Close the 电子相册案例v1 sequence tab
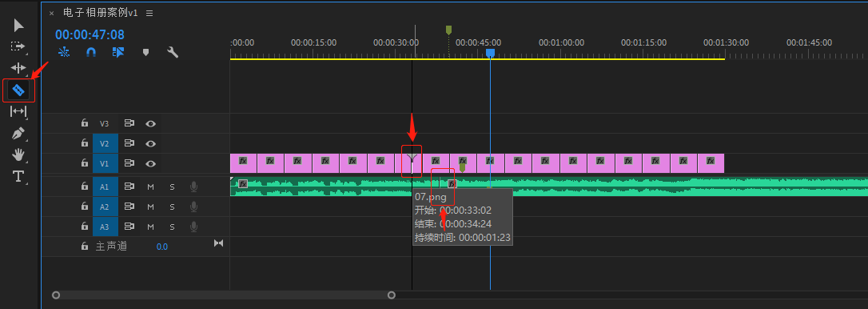Screen dimensions: 868x309 pyautogui.click(x=51, y=14)
